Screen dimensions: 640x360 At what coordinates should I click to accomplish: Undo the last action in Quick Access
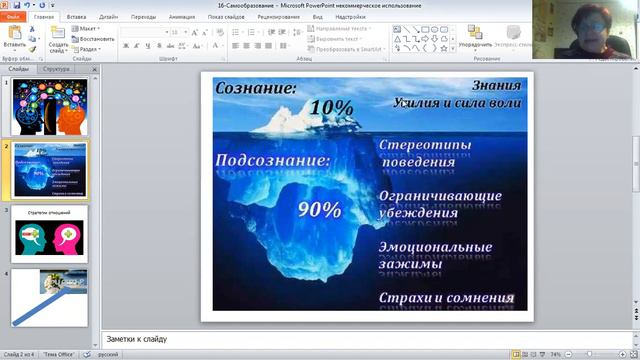coord(27,5)
